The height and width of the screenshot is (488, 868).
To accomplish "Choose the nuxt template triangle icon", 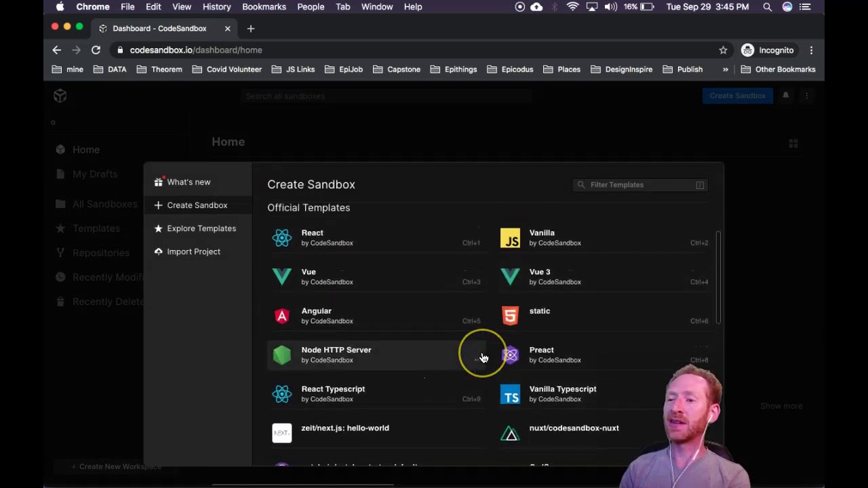I will [510, 433].
